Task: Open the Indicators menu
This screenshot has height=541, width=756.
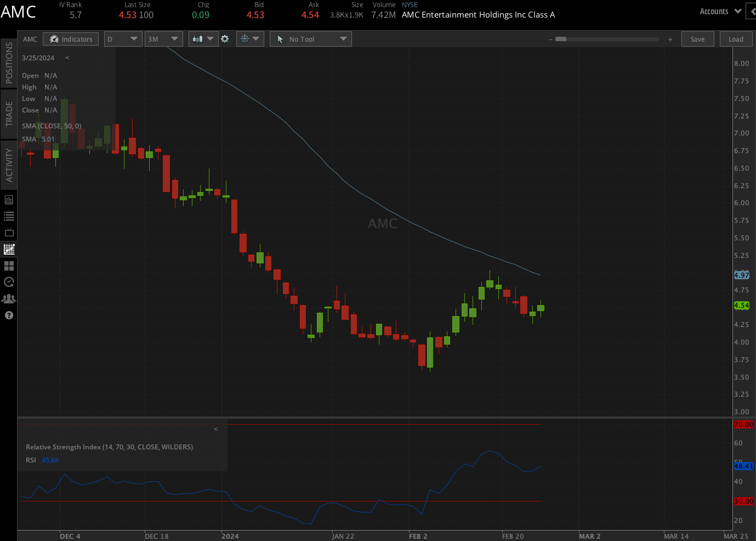Action: [71, 39]
